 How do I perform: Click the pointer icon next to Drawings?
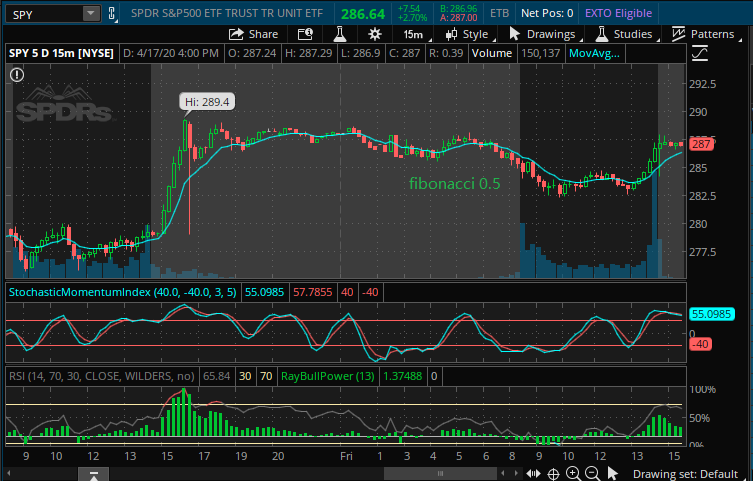[514, 34]
